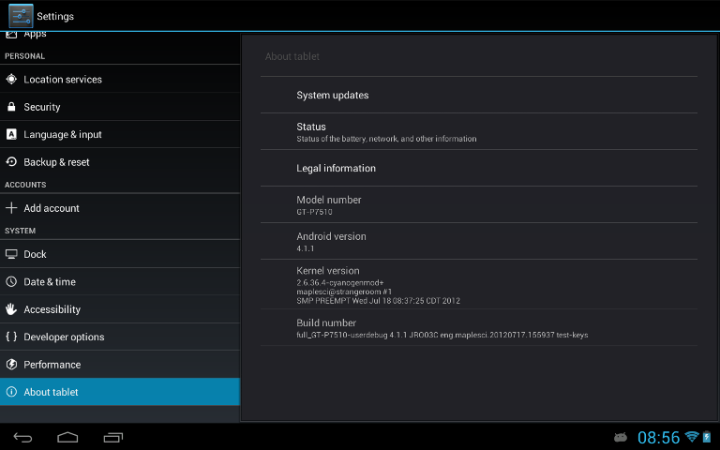The height and width of the screenshot is (450, 720).
Task: Click the Developer options braces icon
Action: (11, 337)
